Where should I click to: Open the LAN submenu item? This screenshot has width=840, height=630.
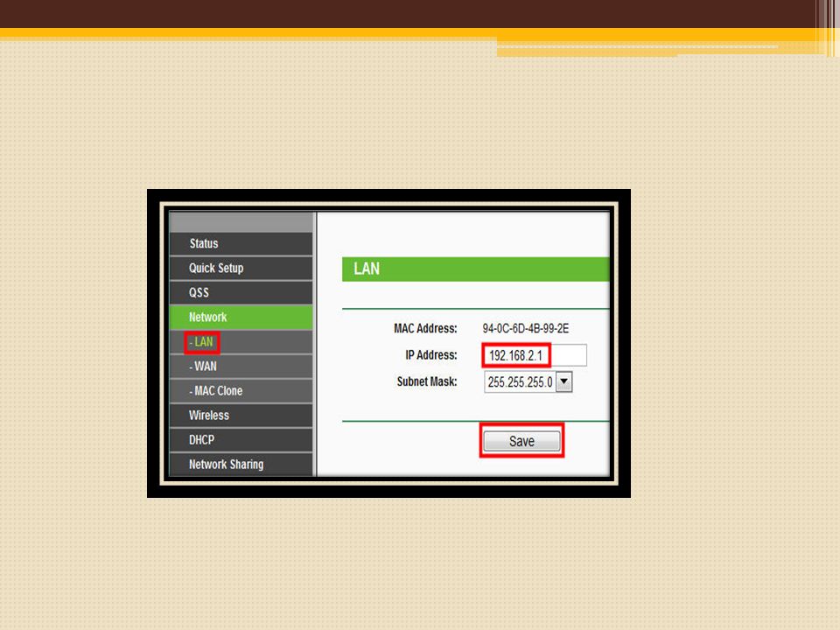[x=241, y=342]
